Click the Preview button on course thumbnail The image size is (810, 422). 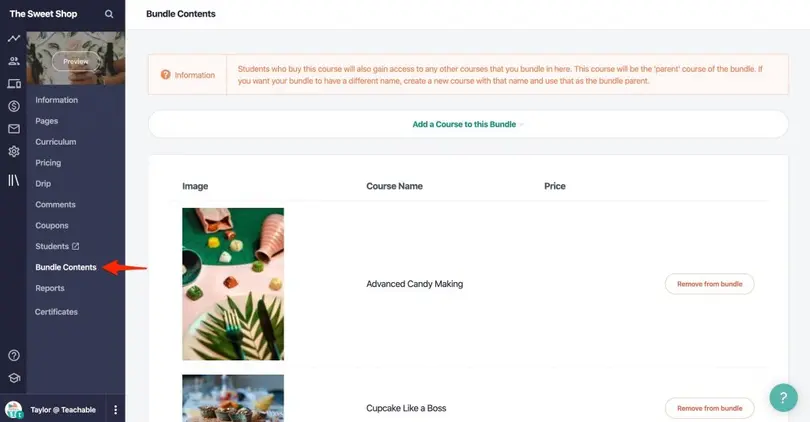pyautogui.click(x=76, y=61)
